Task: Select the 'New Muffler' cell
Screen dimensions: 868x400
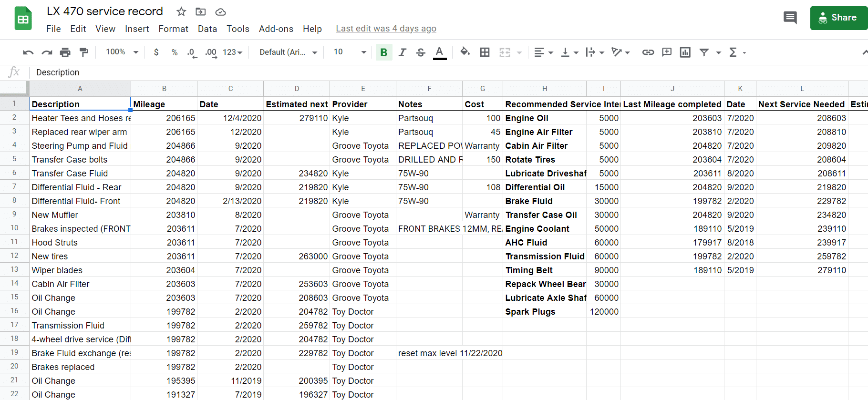Action: point(80,215)
